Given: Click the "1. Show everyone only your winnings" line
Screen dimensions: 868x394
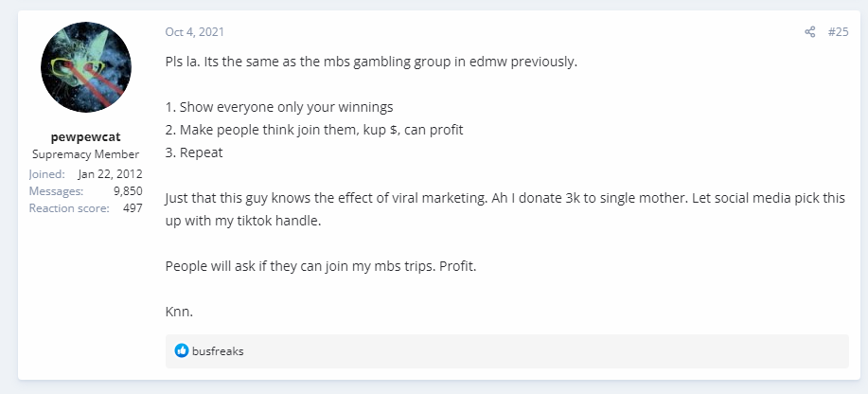Looking at the screenshot, I should click(x=279, y=107).
